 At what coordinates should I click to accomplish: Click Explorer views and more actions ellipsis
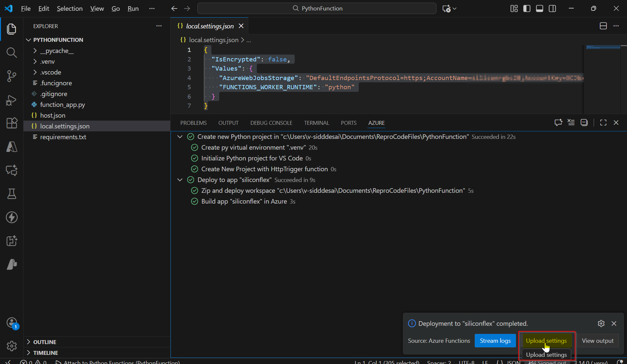coord(159,26)
